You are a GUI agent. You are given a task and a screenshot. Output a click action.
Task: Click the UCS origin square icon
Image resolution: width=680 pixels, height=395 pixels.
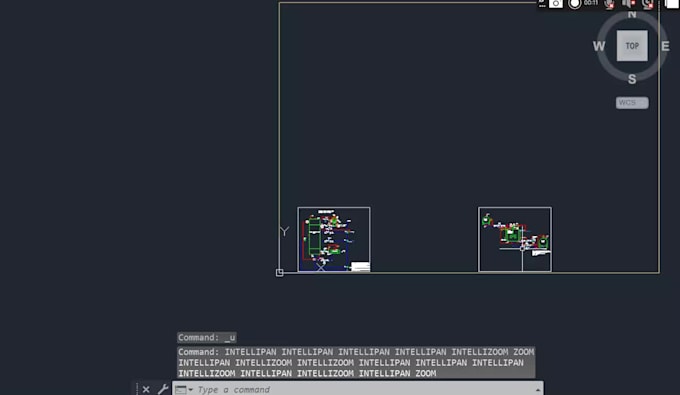(x=280, y=273)
